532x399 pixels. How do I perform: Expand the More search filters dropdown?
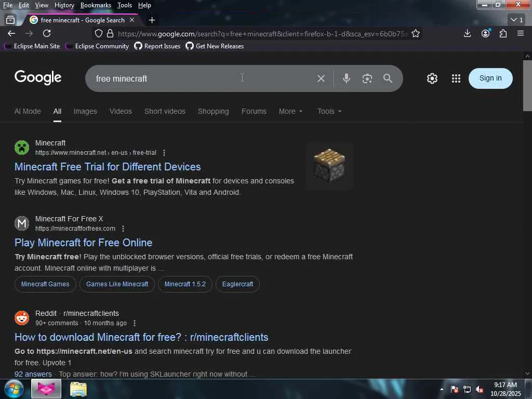coord(290,111)
